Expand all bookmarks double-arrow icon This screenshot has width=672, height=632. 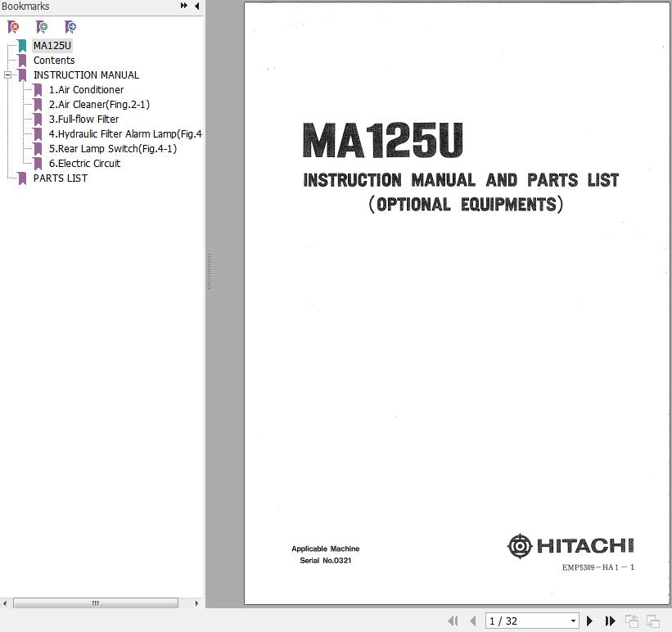[x=184, y=6]
